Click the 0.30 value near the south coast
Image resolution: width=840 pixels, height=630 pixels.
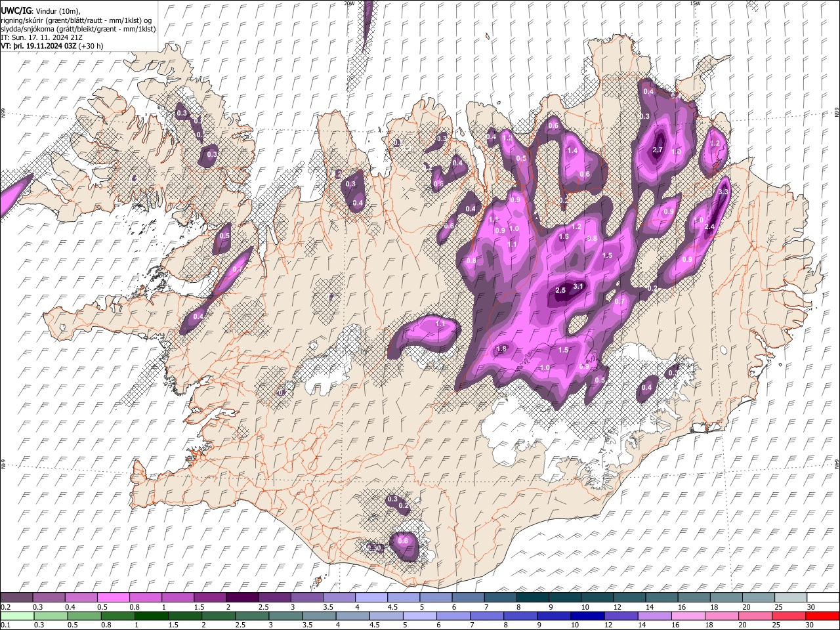pyautogui.click(x=375, y=548)
